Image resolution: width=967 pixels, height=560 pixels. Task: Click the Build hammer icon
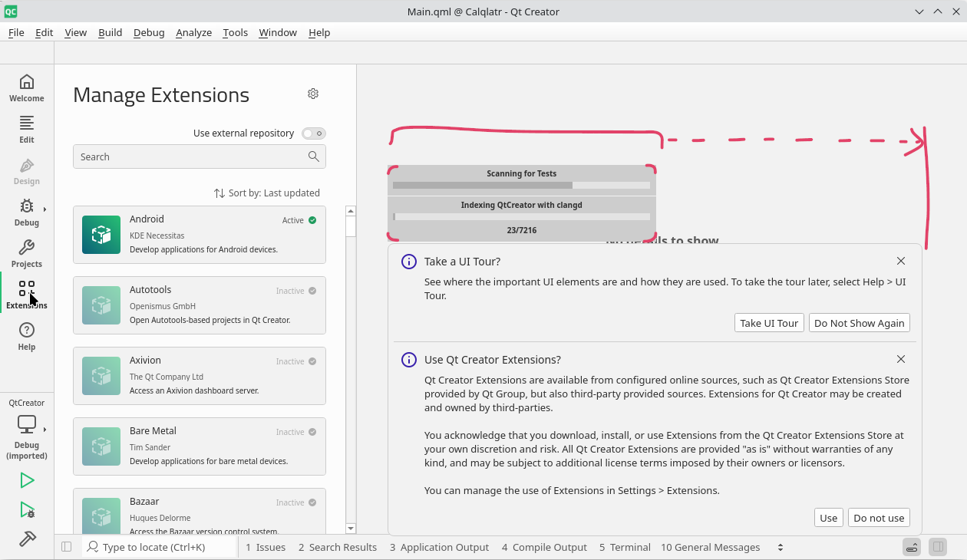click(27, 539)
